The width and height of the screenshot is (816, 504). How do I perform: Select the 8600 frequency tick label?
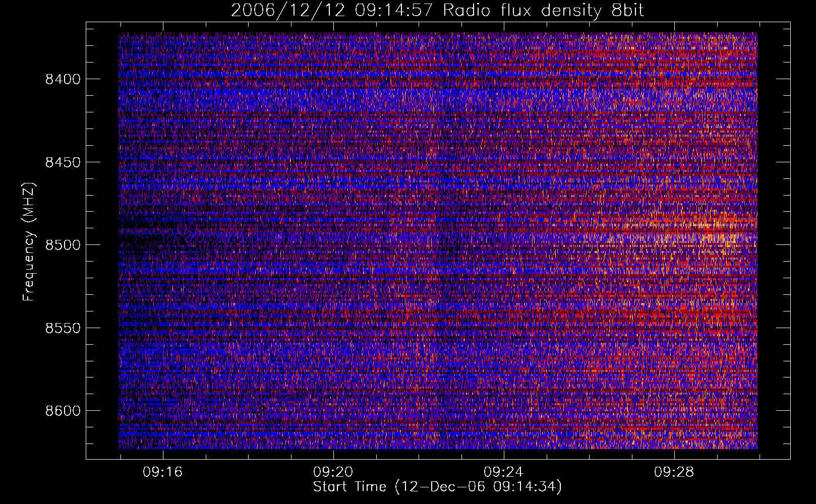(x=63, y=411)
